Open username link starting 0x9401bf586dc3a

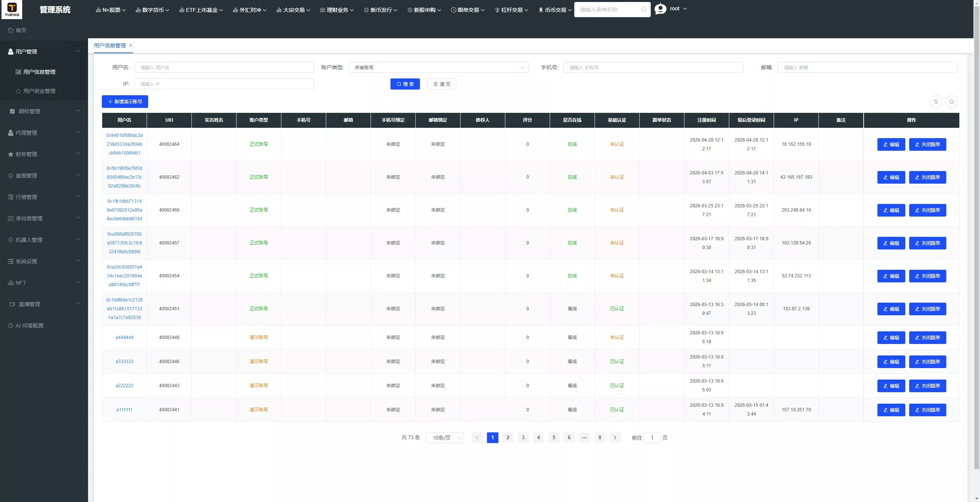(x=124, y=144)
